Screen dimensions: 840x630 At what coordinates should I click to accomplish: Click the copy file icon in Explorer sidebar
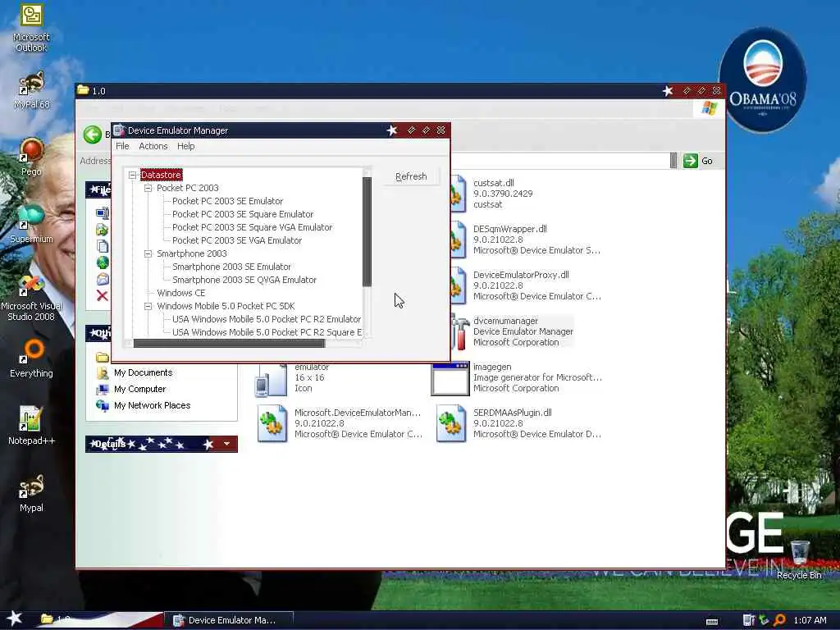click(x=103, y=246)
